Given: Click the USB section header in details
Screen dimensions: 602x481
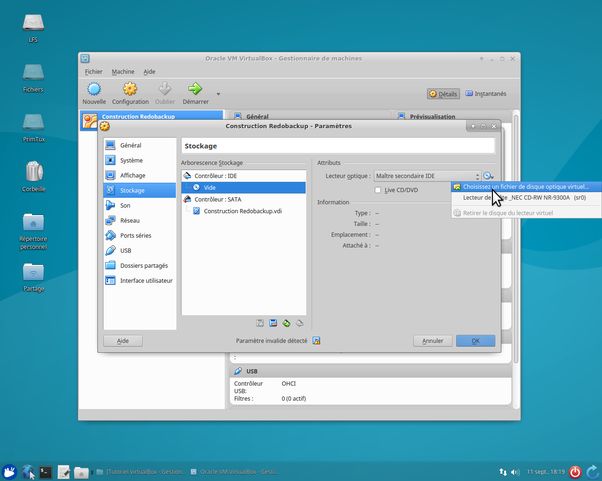Looking at the screenshot, I should pyautogui.click(x=370, y=371).
